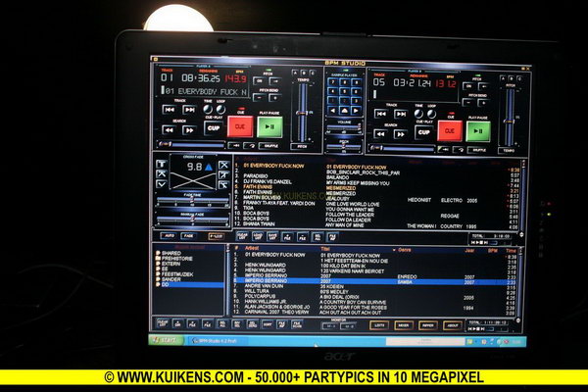This screenshot has width=588, height=392.
Task: Trigger sample pad 9 in Sample Player
Action: coord(357,82)
